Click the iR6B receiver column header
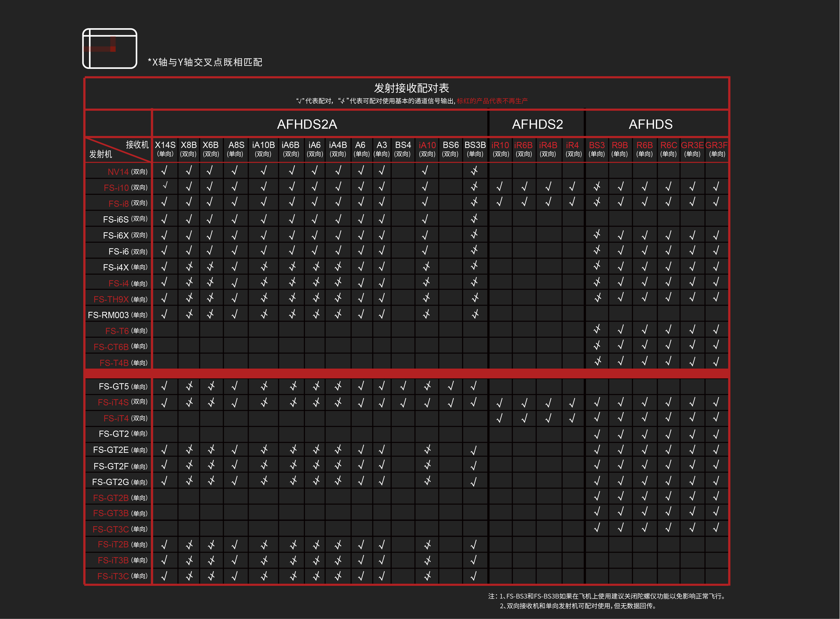 [x=523, y=149]
